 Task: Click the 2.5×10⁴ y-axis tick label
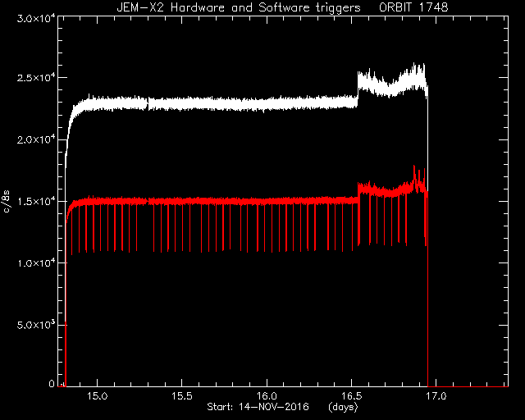36,78
